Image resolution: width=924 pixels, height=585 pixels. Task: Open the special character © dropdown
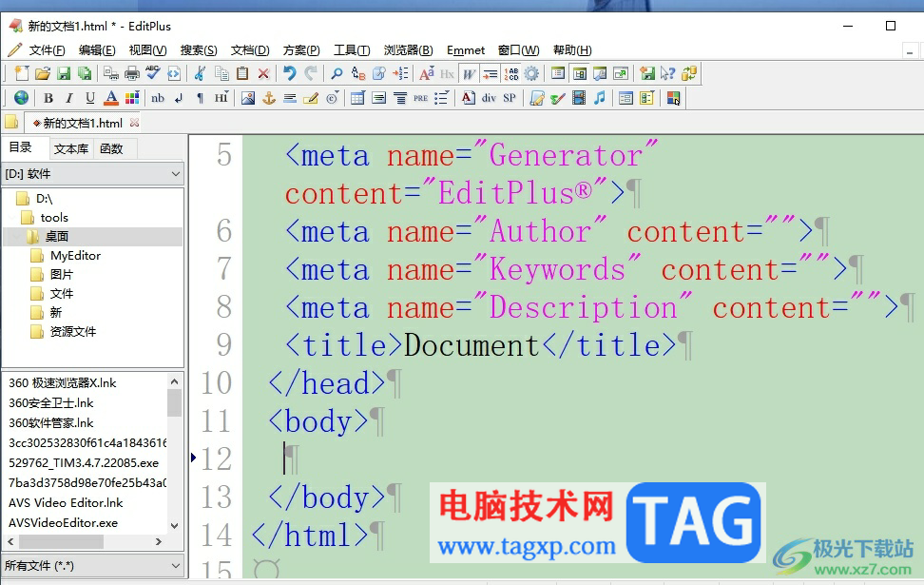(333, 98)
